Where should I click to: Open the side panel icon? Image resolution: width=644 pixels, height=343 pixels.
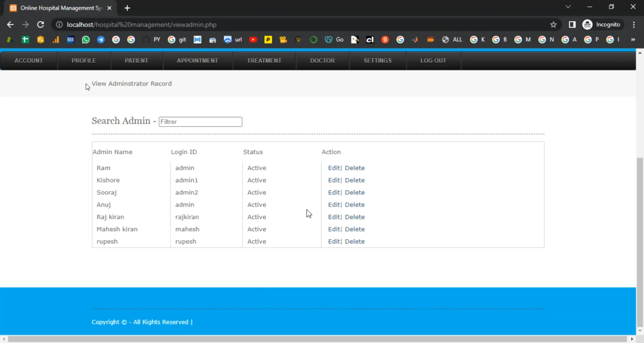pos(572,24)
